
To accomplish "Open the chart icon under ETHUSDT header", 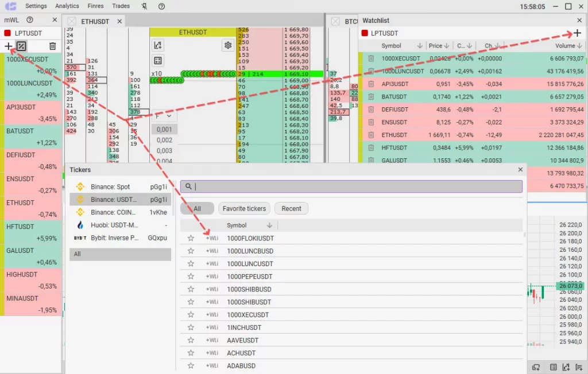I will point(158,45).
